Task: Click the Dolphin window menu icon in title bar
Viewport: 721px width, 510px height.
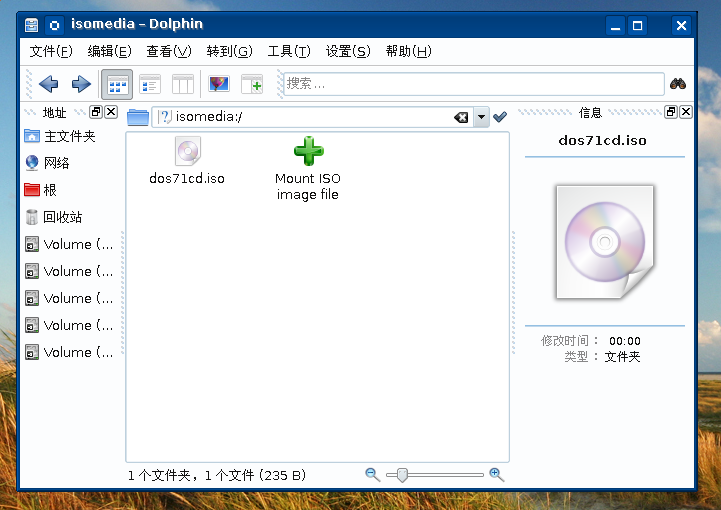Action: click(31, 25)
